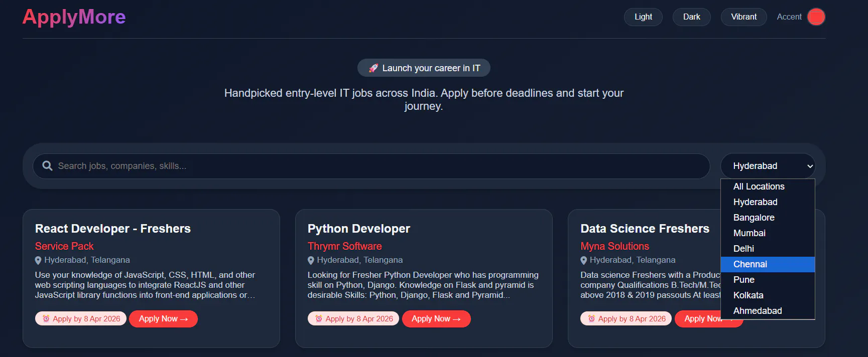The image size is (868, 357).
Task: Collapse the Hyderabad location dropdown
Action: tap(768, 166)
